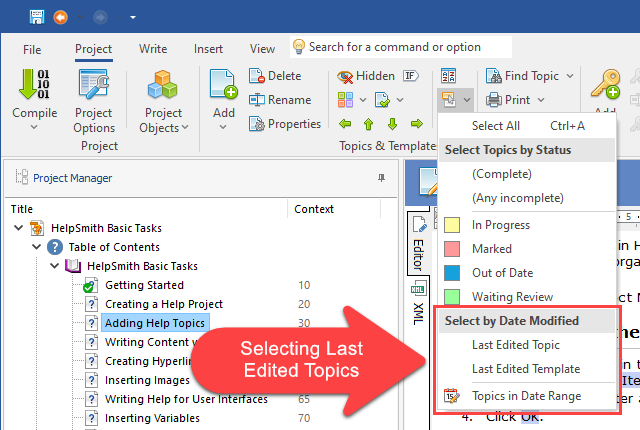
Task: Select the yellow In Progress status
Action: 527,225
